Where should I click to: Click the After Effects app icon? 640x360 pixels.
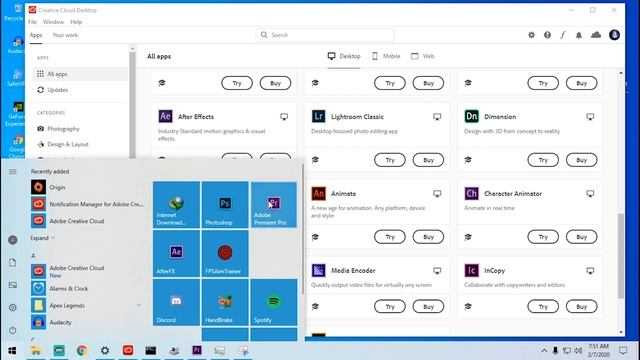pos(165,116)
